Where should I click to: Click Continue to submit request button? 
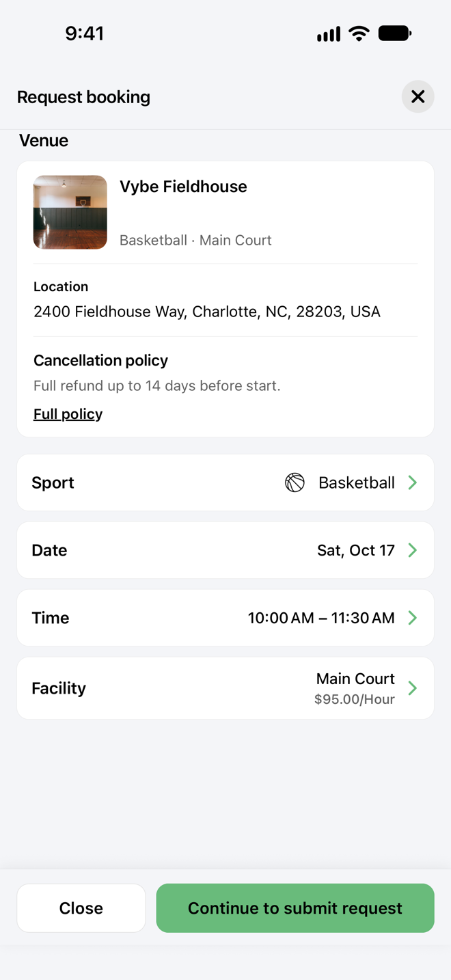[x=295, y=908]
